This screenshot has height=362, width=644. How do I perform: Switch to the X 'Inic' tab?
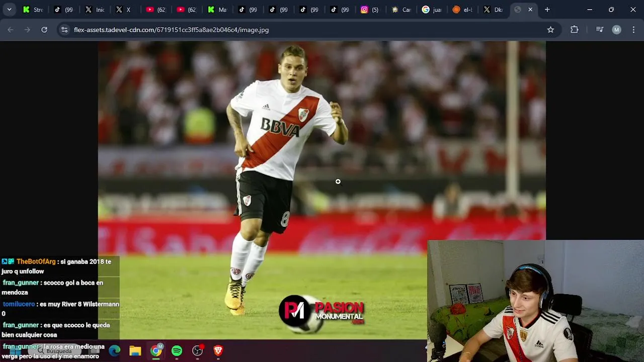coord(95,10)
